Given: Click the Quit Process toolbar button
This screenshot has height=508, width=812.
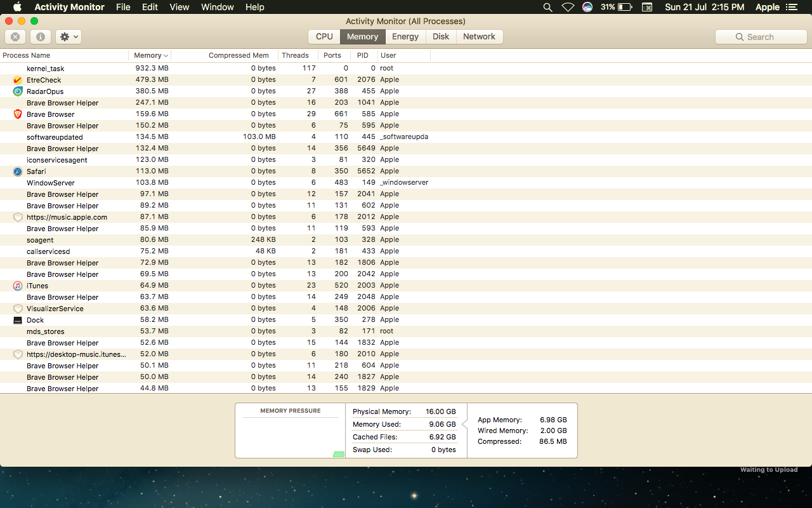Looking at the screenshot, I should pyautogui.click(x=15, y=37).
